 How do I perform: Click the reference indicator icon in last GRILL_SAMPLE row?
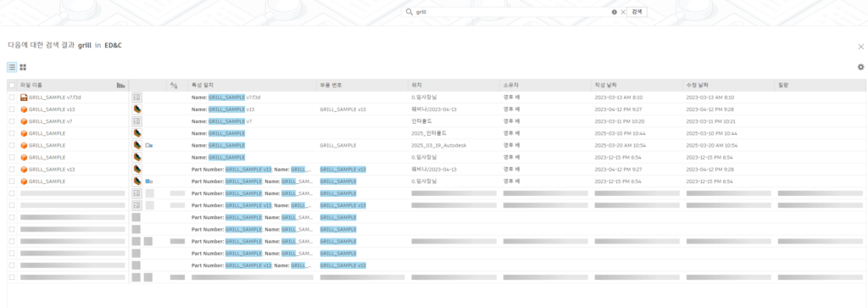[149, 181]
